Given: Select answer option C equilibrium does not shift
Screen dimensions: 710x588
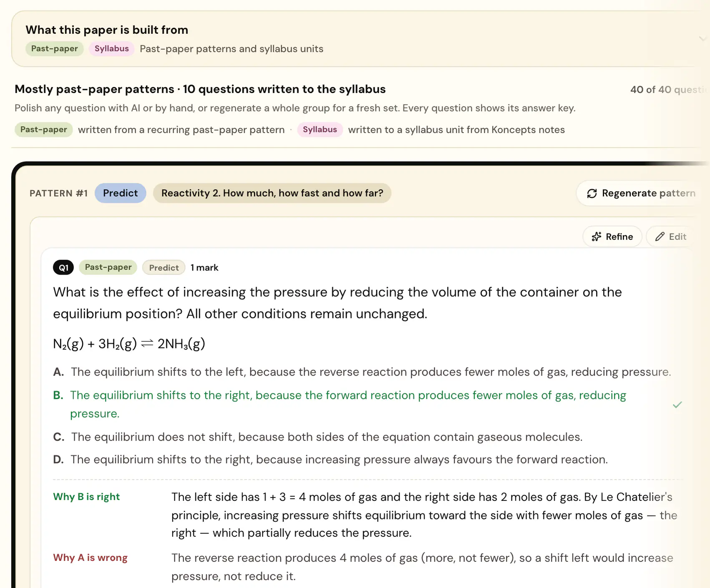Looking at the screenshot, I should pyautogui.click(x=318, y=437).
